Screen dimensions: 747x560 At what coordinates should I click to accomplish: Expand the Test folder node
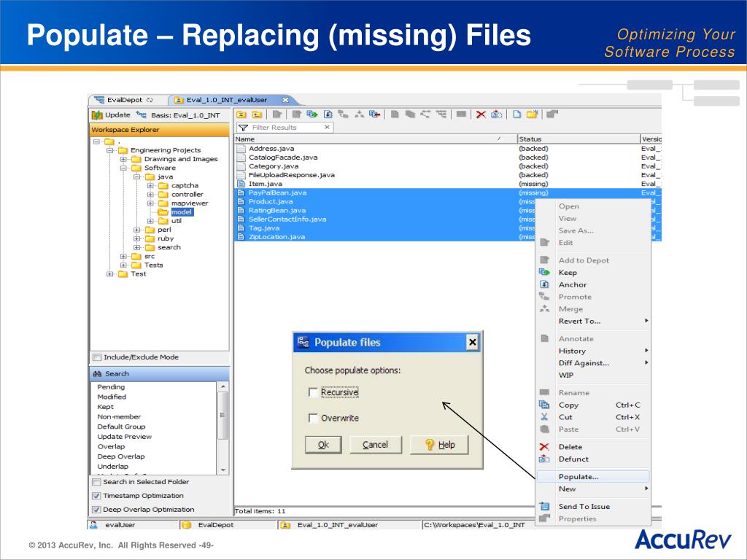click(x=109, y=274)
